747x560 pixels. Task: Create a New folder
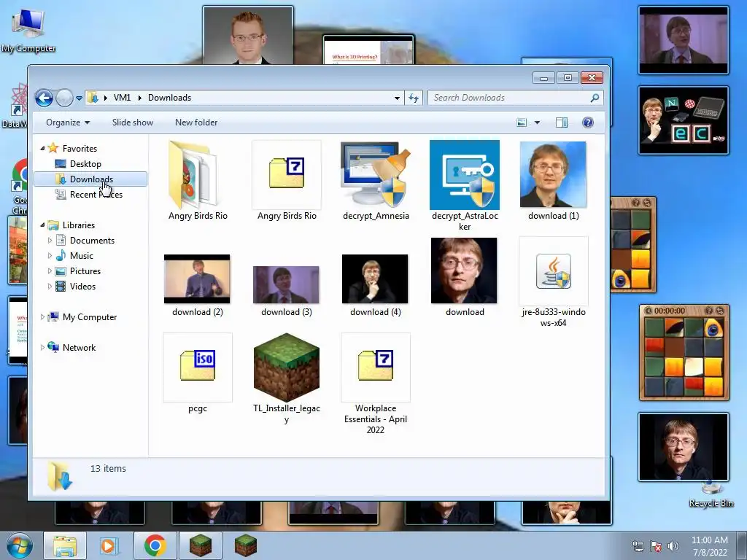click(x=196, y=122)
